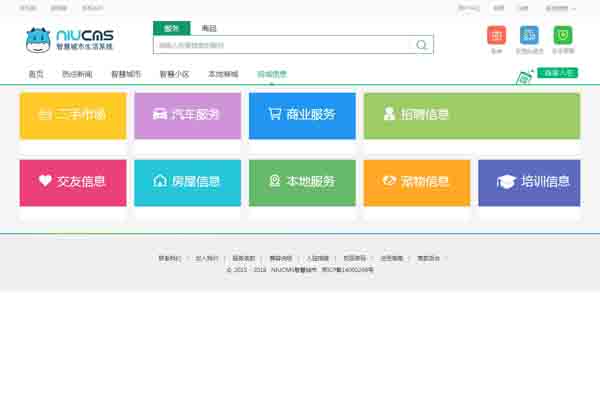Screen dimensions: 600x405
Task: Expand the dropdown at top-right of header
Action: click(x=560, y=7)
